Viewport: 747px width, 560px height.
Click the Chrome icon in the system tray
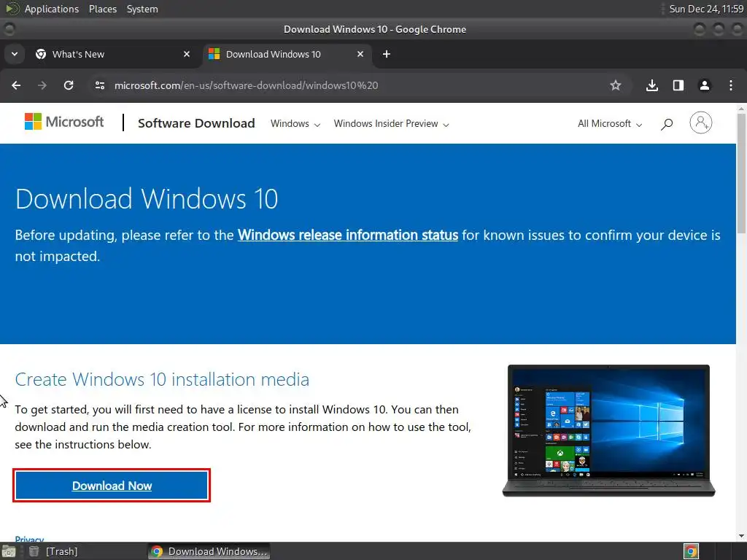click(691, 551)
